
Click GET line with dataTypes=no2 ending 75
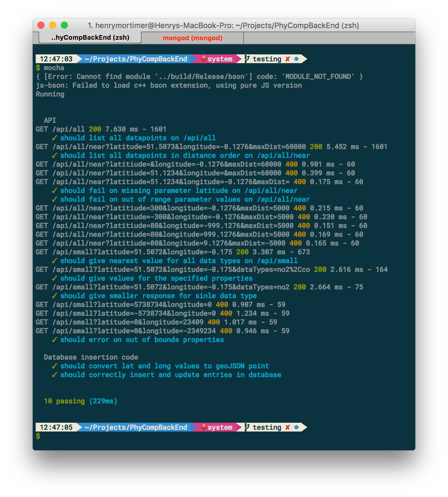[x=199, y=287]
